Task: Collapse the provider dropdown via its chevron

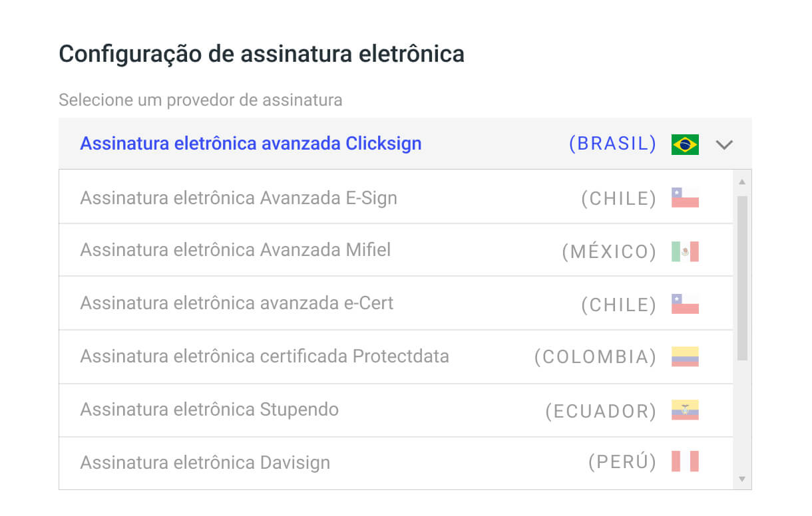Action: coord(725,144)
